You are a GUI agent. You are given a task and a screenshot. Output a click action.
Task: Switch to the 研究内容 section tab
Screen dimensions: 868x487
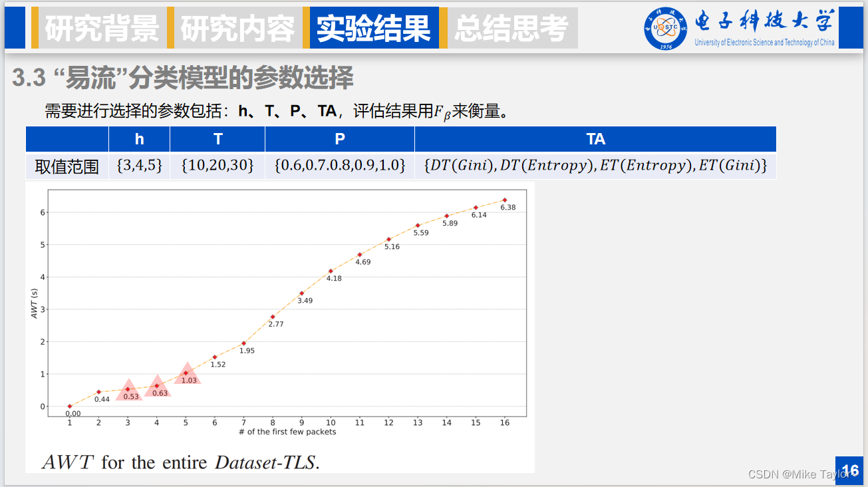click(238, 28)
